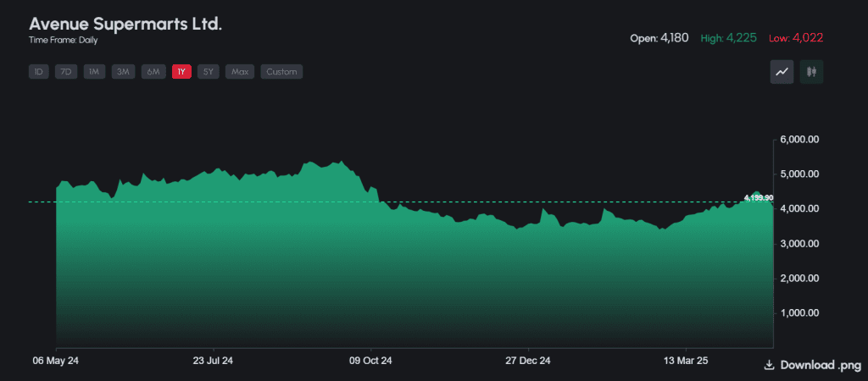This screenshot has width=868, height=381.
Task: Click the 06 May 24 date label
Action: click(55, 361)
